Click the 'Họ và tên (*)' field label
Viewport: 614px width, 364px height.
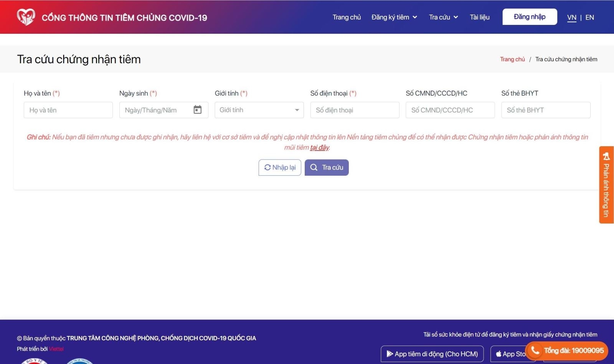click(x=42, y=93)
